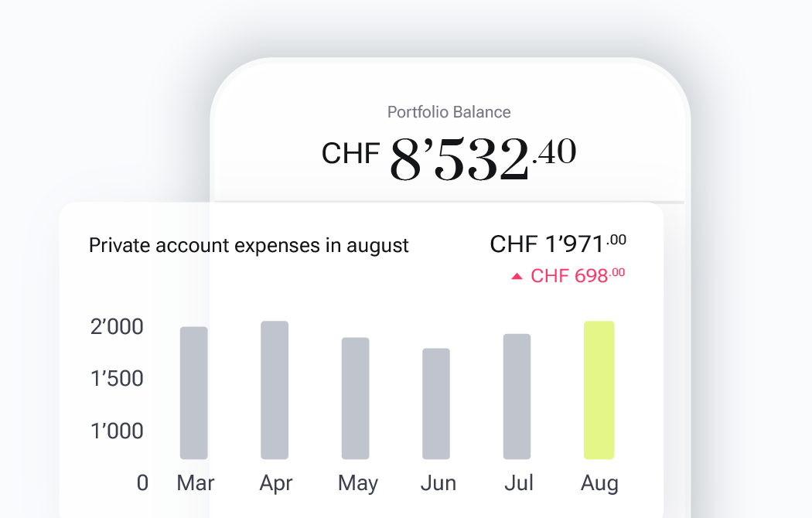This screenshot has height=518, width=812.
Task: Click the 1'500 axis label
Action: click(x=117, y=378)
